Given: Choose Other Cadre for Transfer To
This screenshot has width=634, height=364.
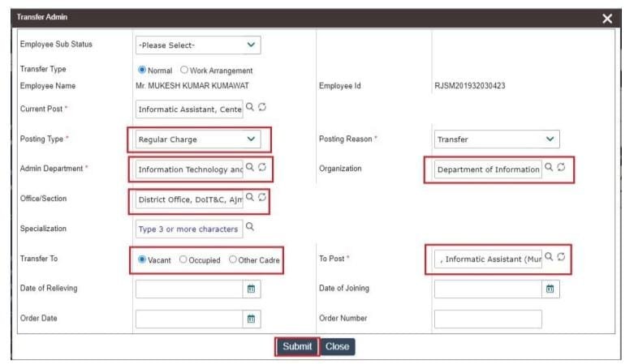Looking at the screenshot, I should tap(233, 259).
